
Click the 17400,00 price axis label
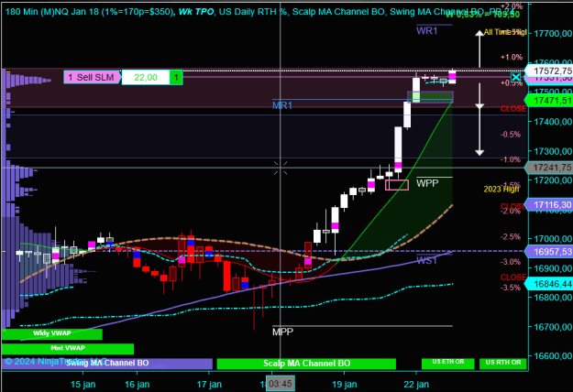click(553, 122)
